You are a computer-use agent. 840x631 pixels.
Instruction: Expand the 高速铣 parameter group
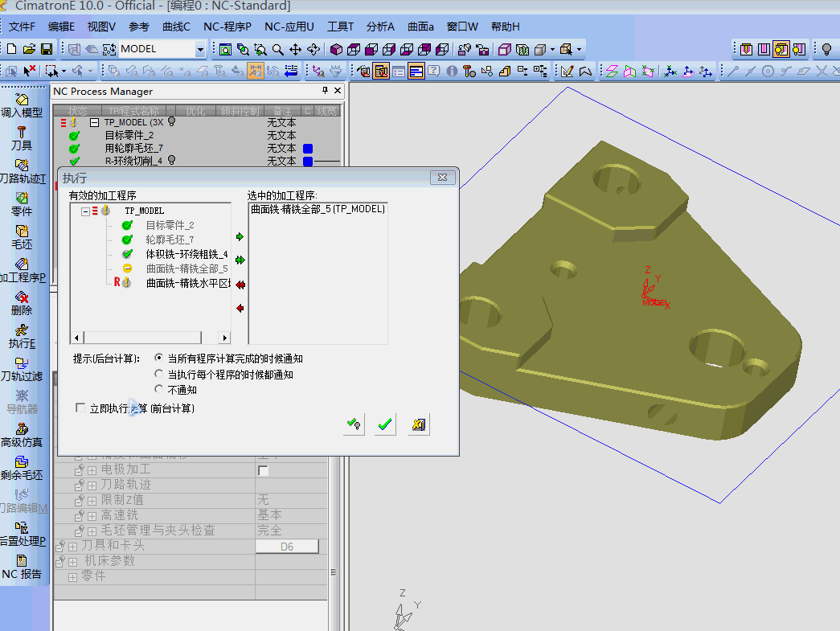pos(92,516)
